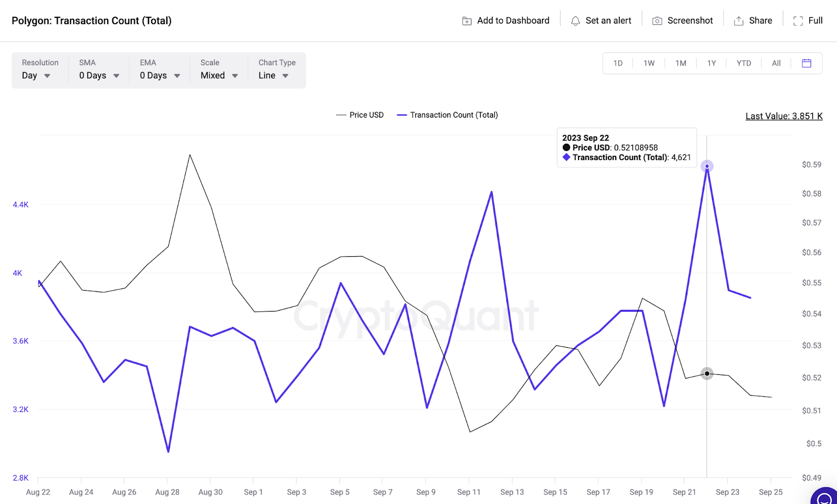Open the calendar date range picker
This screenshot has width=837, height=504.
pos(806,63)
